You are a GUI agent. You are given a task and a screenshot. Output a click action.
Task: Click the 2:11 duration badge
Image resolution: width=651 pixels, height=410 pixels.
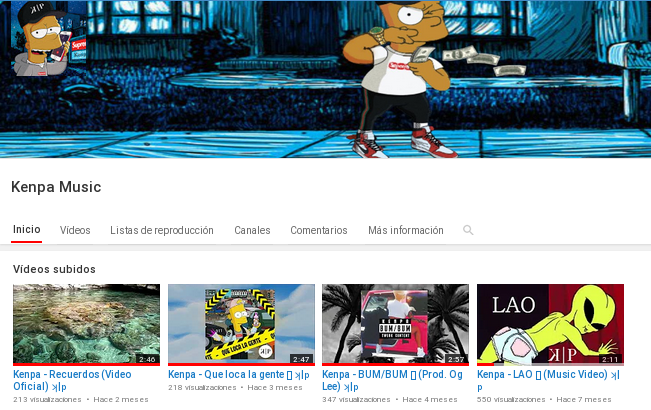[610, 359]
